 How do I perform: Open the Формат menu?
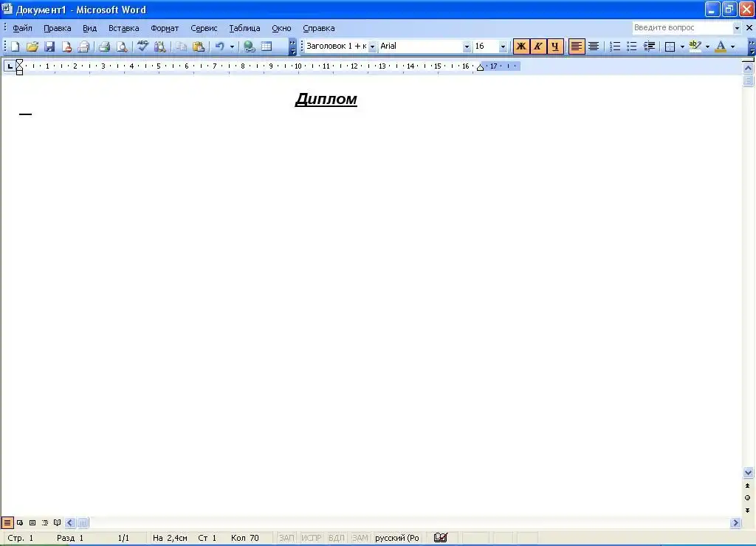click(165, 28)
